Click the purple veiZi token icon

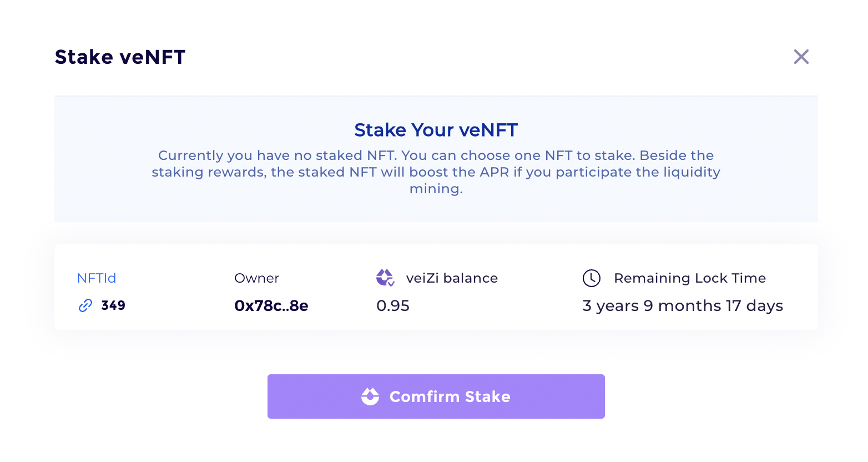pos(385,278)
